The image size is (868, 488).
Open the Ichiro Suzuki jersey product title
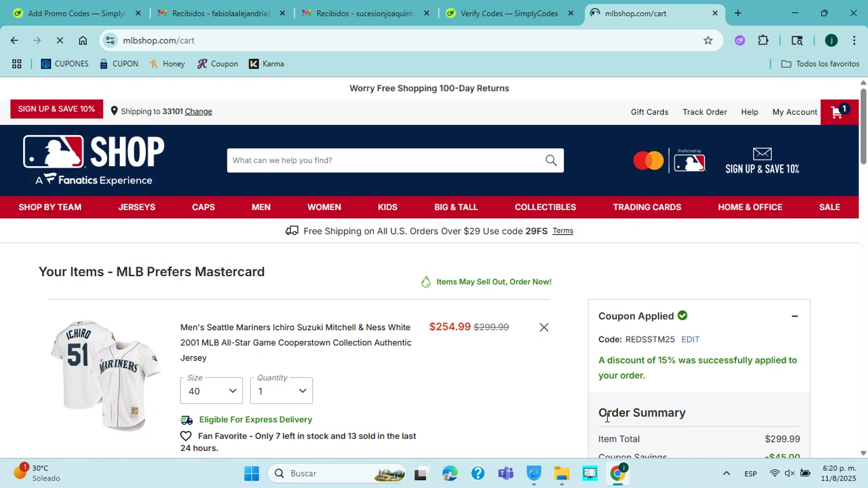[296, 343]
